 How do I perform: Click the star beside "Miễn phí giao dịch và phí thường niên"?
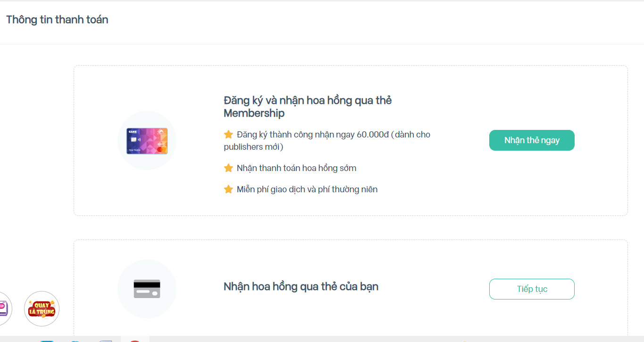click(228, 188)
